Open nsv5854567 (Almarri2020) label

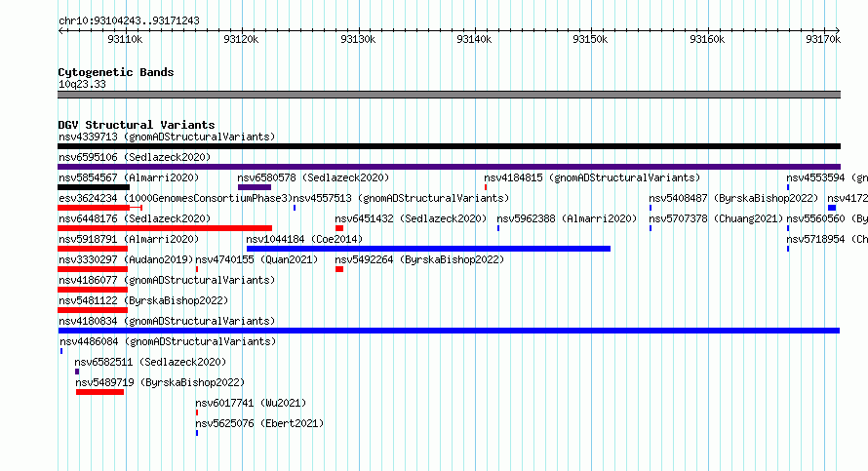[129, 177]
